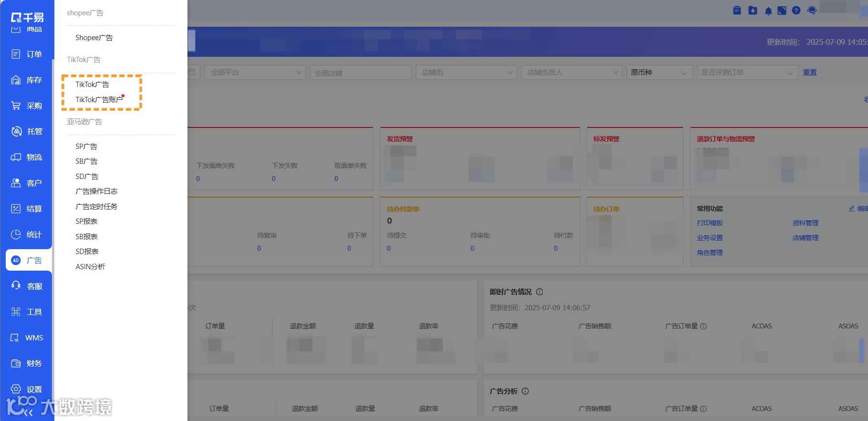Click the info icon beside 广告分析
The image size is (868, 421).
click(525, 391)
